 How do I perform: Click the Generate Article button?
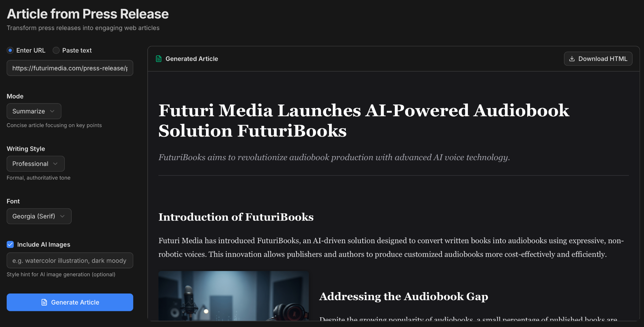tap(70, 302)
